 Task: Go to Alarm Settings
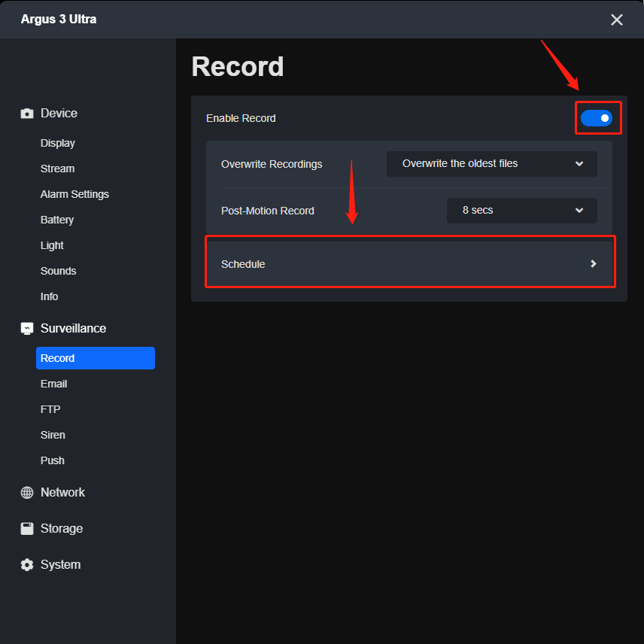pyautogui.click(x=74, y=194)
